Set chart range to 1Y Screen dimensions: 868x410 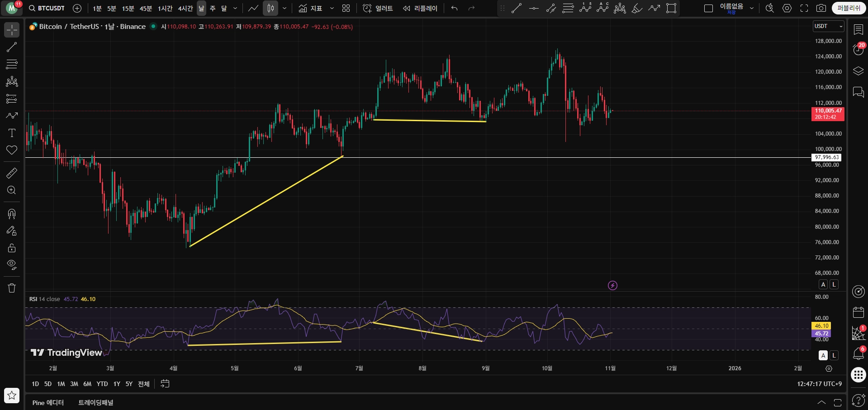(x=117, y=384)
